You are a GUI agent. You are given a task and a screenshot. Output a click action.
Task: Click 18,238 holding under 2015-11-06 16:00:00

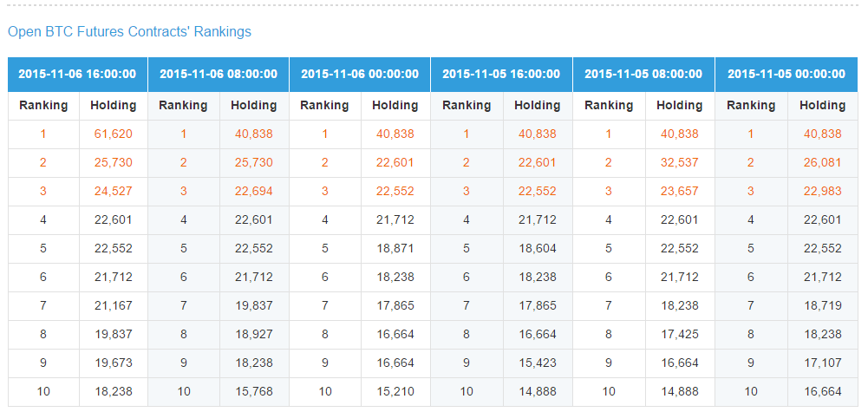(x=114, y=392)
